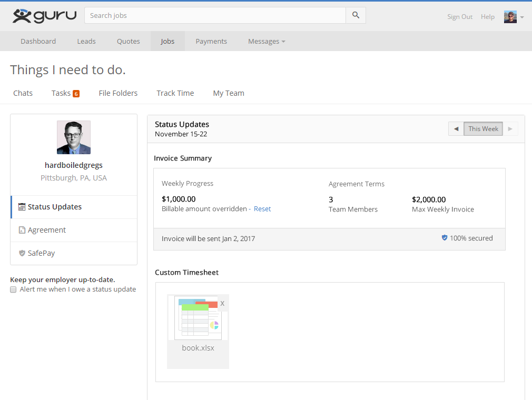Go to the Dashboard tab
Image resolution: width=532 pixels, height=400 pixels.
click(x=38, y=42)
